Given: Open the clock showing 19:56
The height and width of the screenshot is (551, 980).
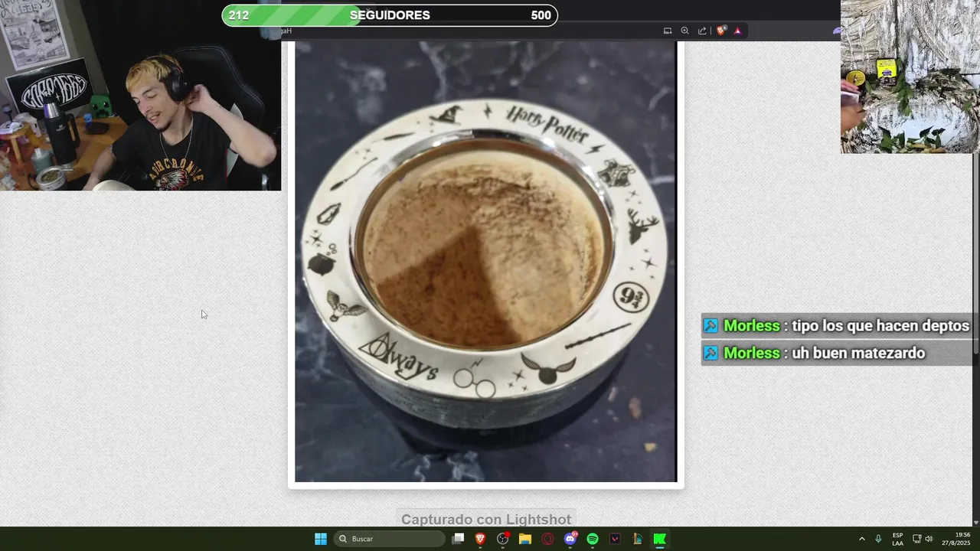Looking at the screenshot, I should 956,539.
